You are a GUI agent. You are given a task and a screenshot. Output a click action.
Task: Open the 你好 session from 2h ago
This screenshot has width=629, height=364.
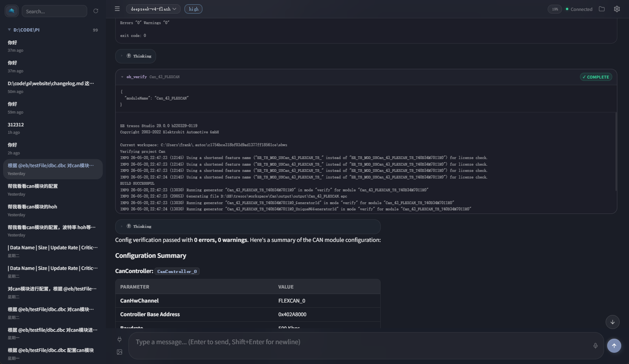click(x=53, y=149)
